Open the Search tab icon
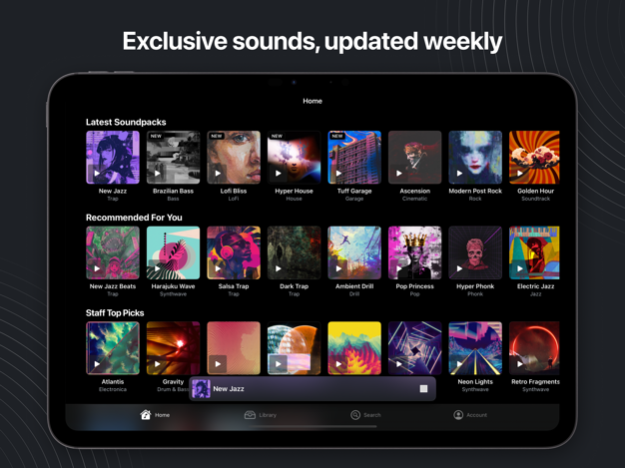This screenshot has width=625, height=468. tap(355, 414)
